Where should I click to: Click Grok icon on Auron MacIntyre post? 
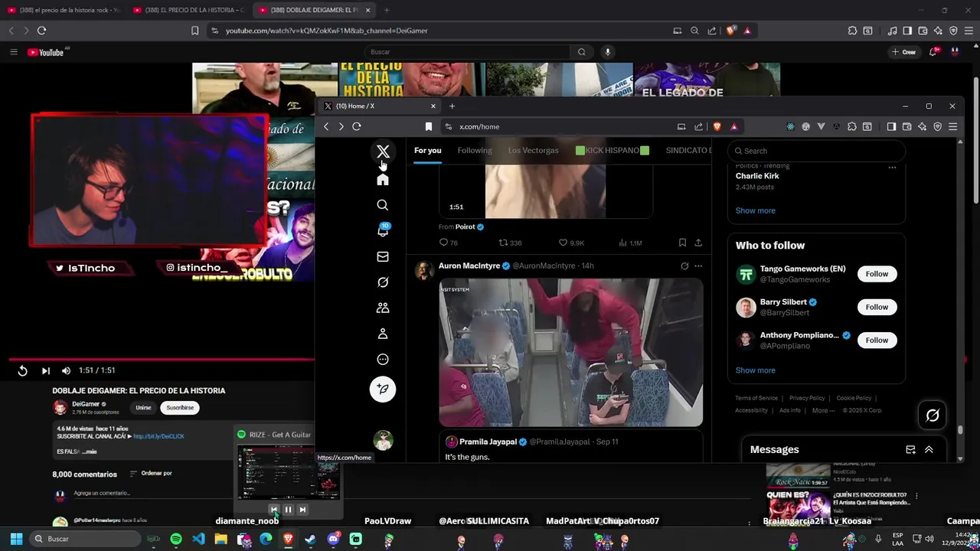pos(684,266)
